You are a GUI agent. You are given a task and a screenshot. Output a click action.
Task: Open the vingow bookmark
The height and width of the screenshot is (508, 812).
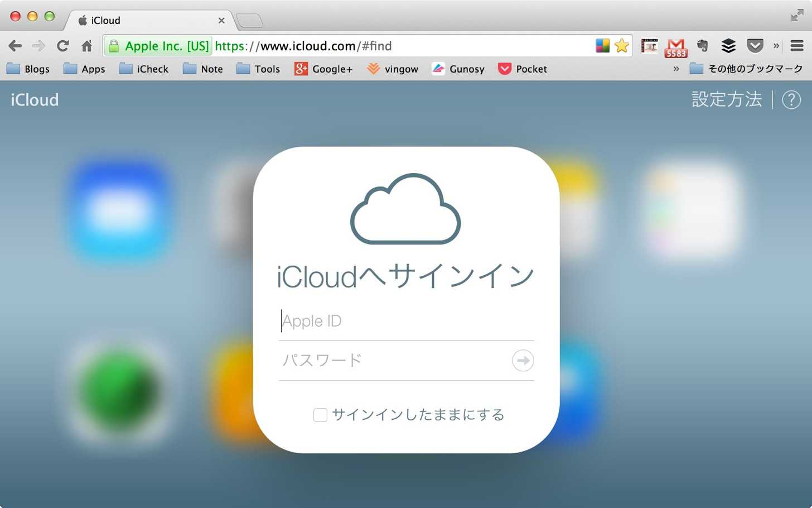click(x=393, y=69)
